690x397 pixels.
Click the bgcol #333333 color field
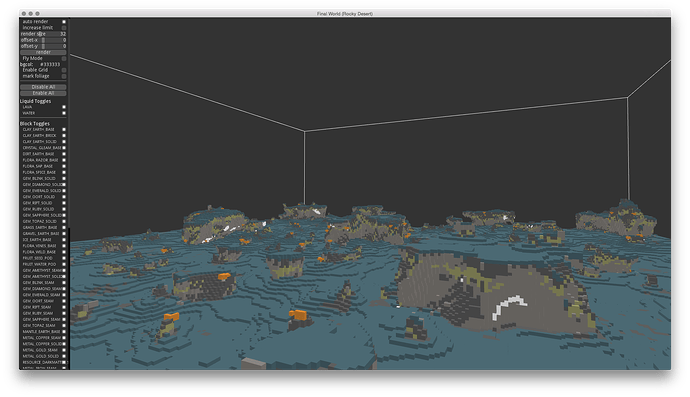tap(50, 64)
